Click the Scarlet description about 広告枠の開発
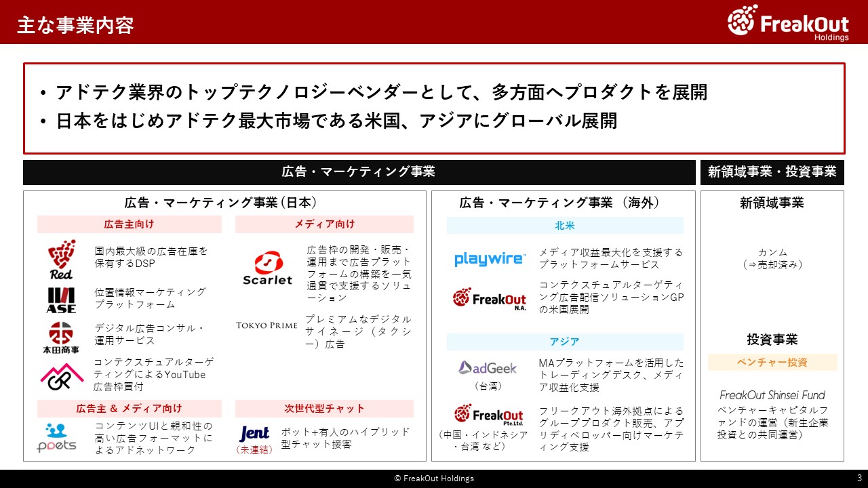Screen dimensions: 868x488 coord(359,274)
